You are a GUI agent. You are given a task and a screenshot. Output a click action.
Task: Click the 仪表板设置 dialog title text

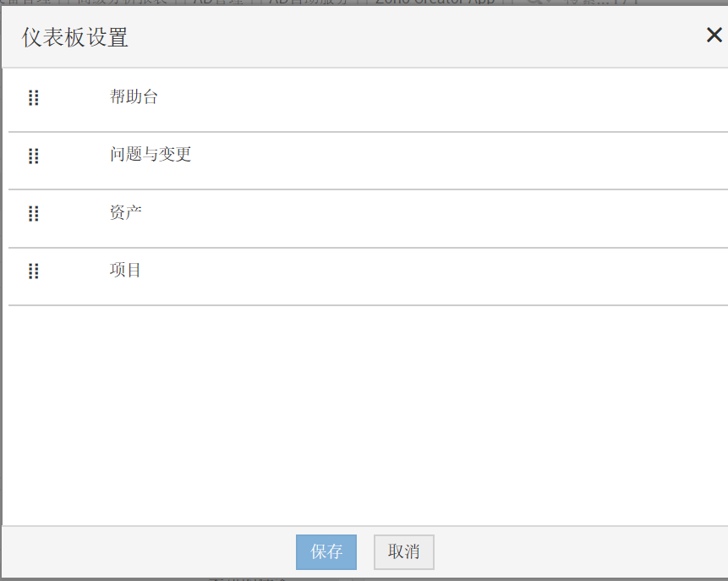click(75, 37)
